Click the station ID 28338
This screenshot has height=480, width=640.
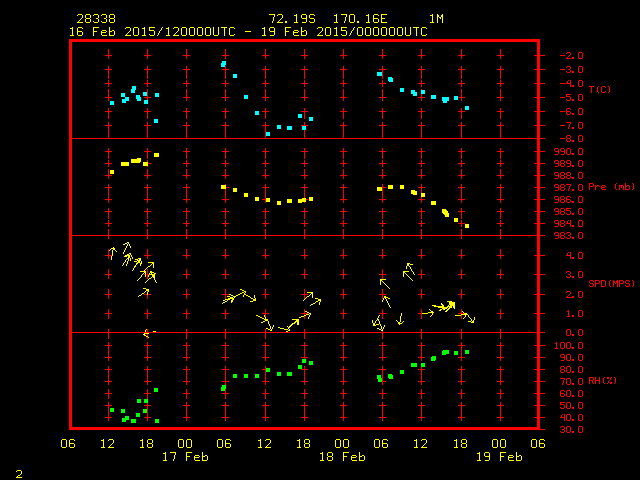tap(96, 19)
